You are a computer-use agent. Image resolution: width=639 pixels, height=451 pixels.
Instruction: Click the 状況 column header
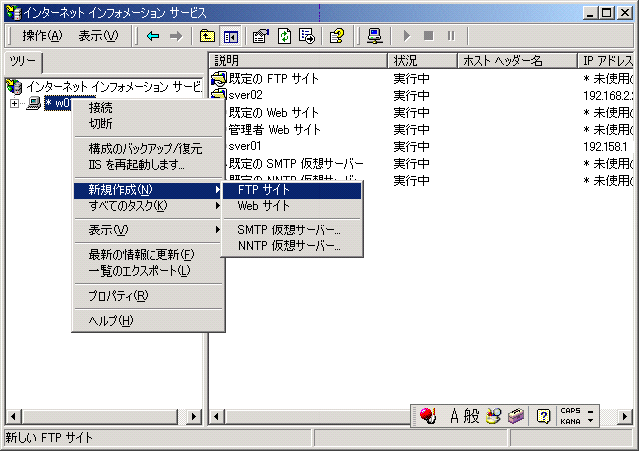click(x=422, y=61)
